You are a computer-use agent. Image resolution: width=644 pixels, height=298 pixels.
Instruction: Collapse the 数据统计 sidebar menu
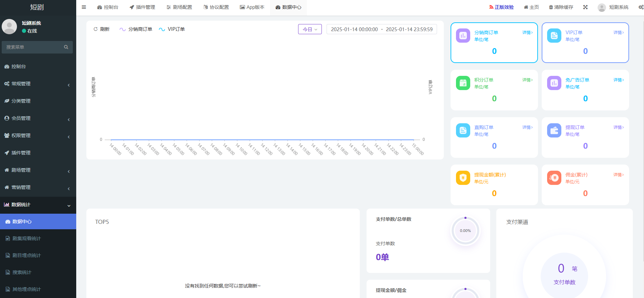click(38, 205)
